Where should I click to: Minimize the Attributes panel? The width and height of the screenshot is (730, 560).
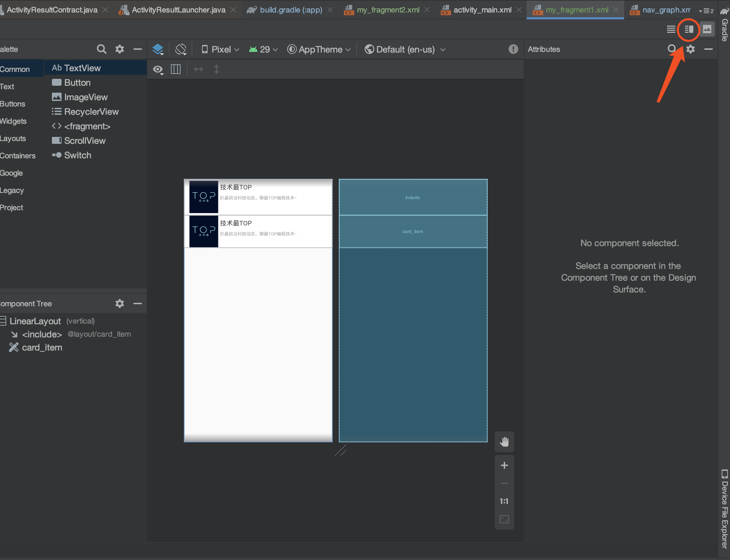tap(709, 49)
